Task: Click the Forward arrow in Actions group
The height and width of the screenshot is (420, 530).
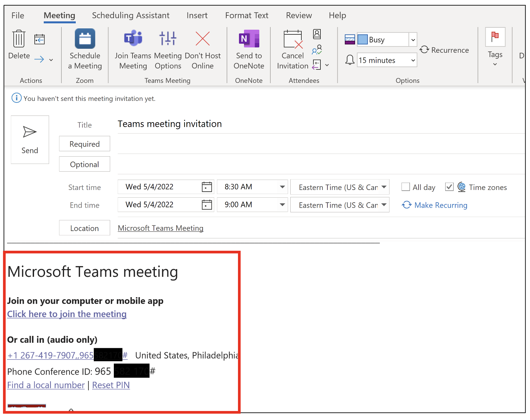Action: click(39, 59)
